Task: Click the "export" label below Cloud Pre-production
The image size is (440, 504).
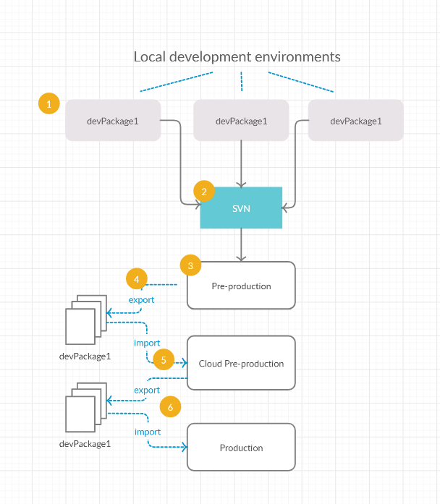Action: (x=147, y=390)
